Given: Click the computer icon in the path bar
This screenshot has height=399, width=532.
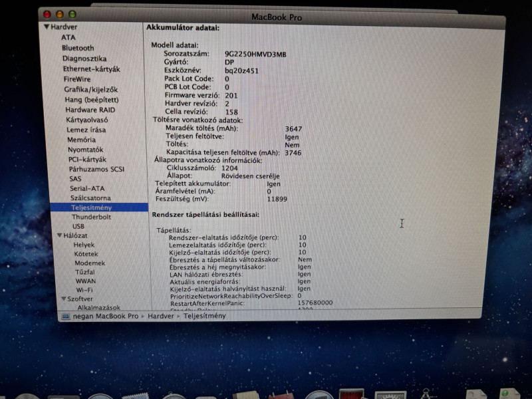Looking at the screenshot, I should (x=65, y=317).
